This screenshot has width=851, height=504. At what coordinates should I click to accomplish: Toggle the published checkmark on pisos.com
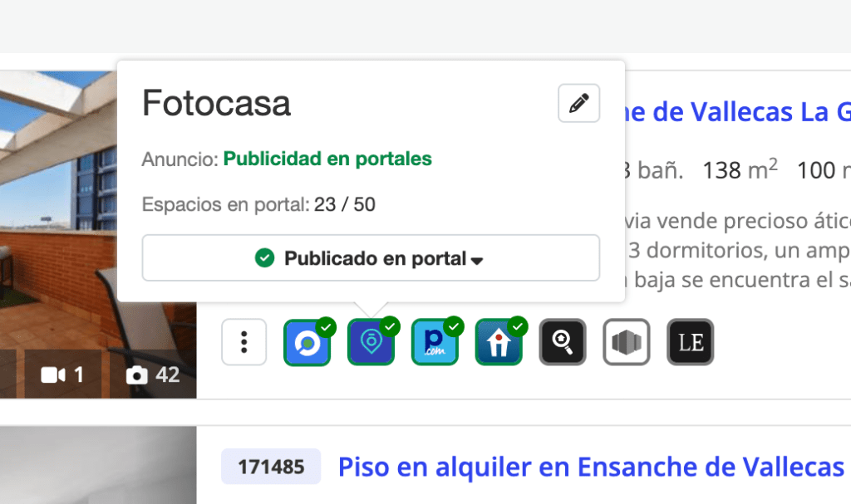pos(453,326)
